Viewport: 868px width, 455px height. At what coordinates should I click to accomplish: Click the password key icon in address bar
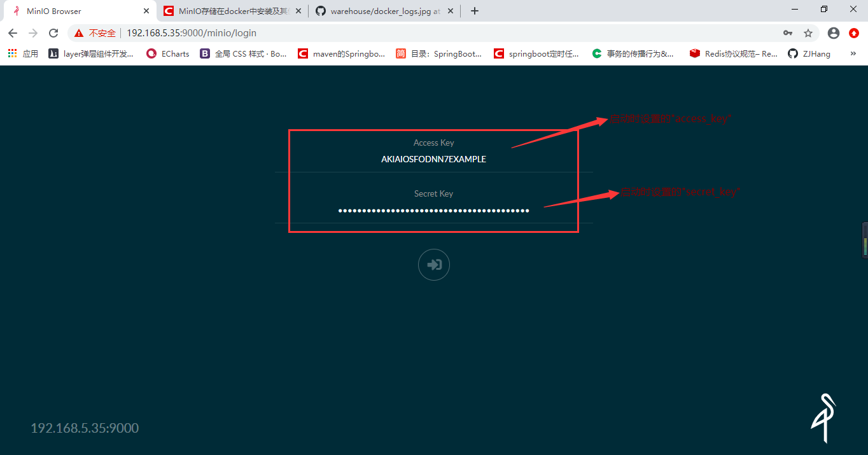(x=788, y=33)
